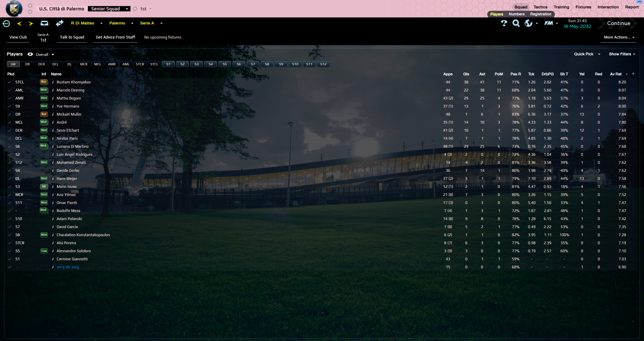This screenshot has height=341, width=644.
Task: Click the Rst status icon for Rustam Khomyakov
Action: 44,82
